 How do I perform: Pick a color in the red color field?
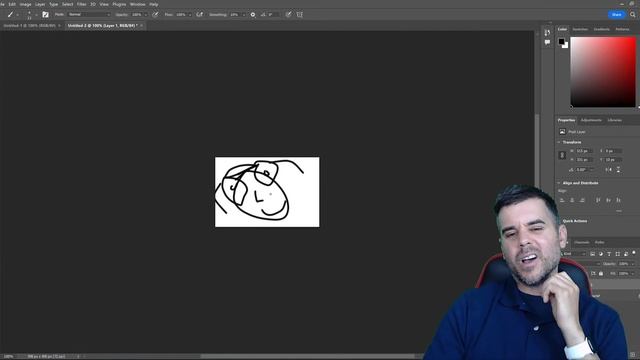pyautogui.click(x=603, y=72)
